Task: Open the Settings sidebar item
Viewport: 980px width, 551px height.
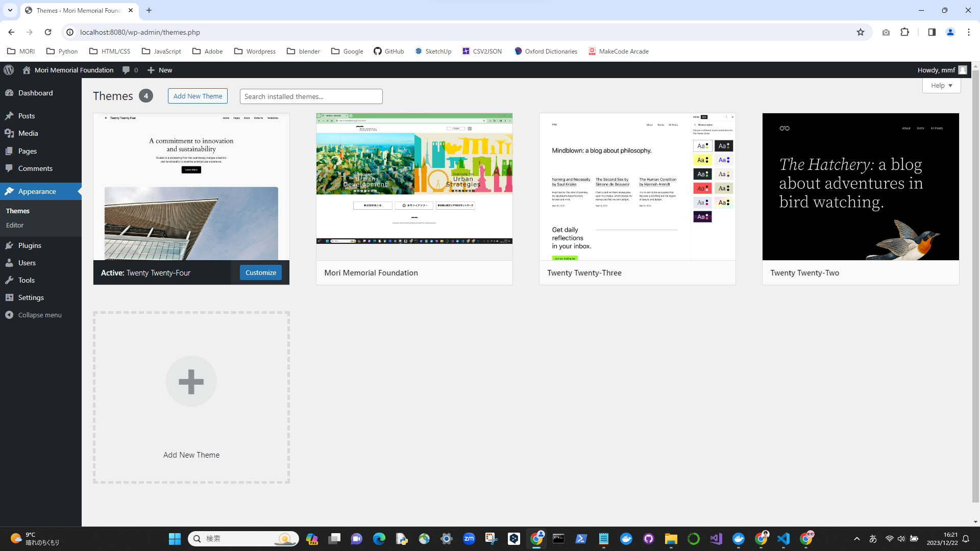Action: 31,297
